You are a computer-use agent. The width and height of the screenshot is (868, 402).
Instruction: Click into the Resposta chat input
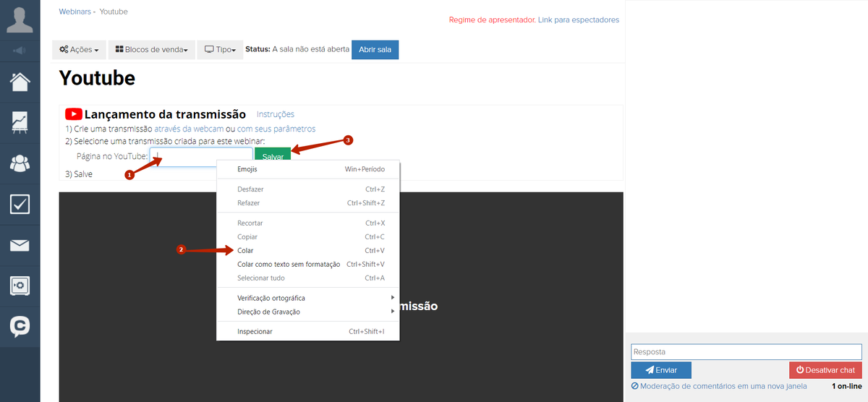pyautogui.click(x=746, y=352)
